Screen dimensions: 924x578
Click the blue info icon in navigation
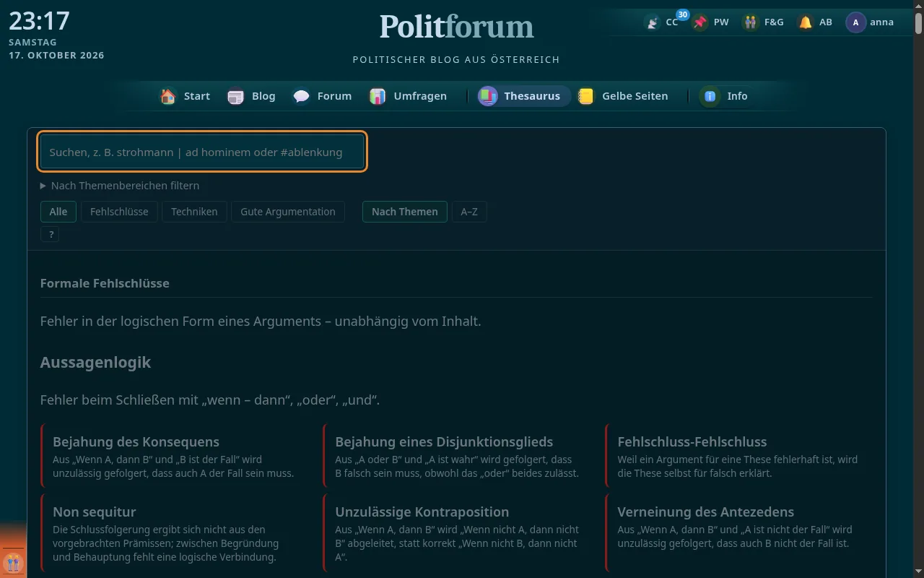pos(710,96)
